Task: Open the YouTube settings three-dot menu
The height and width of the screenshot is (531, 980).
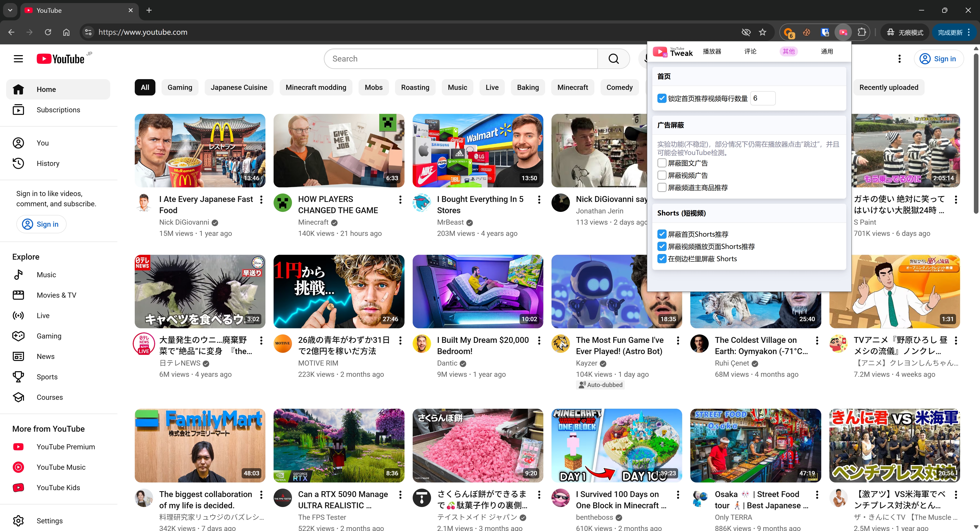Action: pyautogui.click(x=899, y=59)
